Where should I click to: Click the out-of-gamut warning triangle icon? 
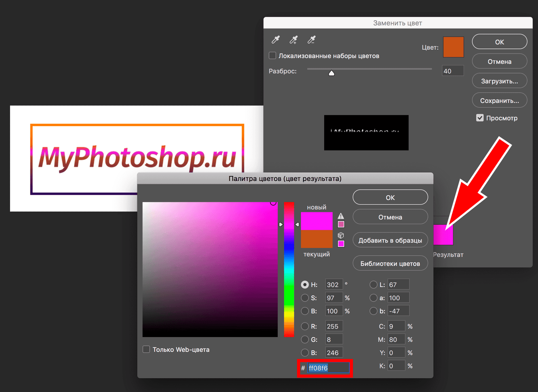click(x=341, y=216)
